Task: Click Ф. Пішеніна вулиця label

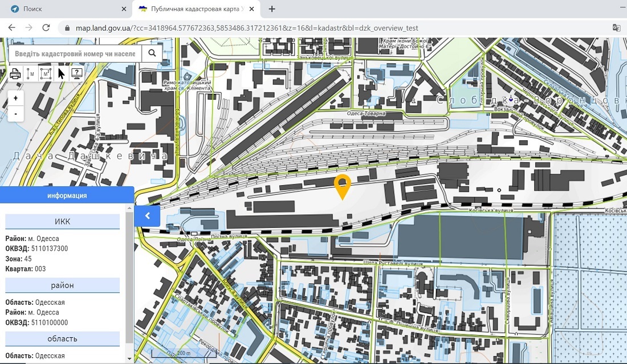Action: [x=413, y=325]
